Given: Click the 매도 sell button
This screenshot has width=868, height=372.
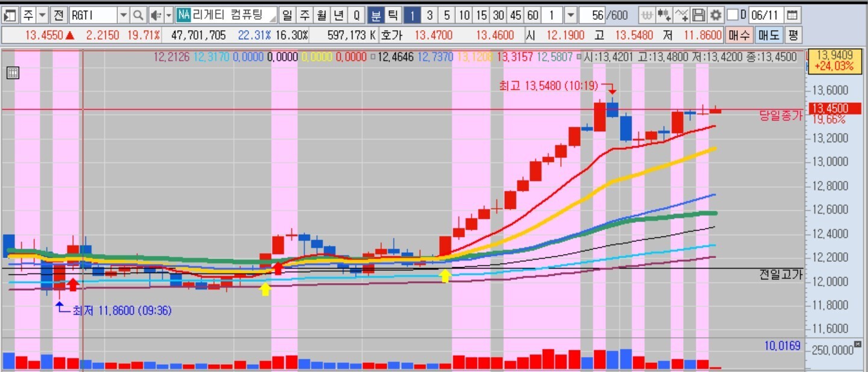Looking at the screenshot, I should 769,35.
